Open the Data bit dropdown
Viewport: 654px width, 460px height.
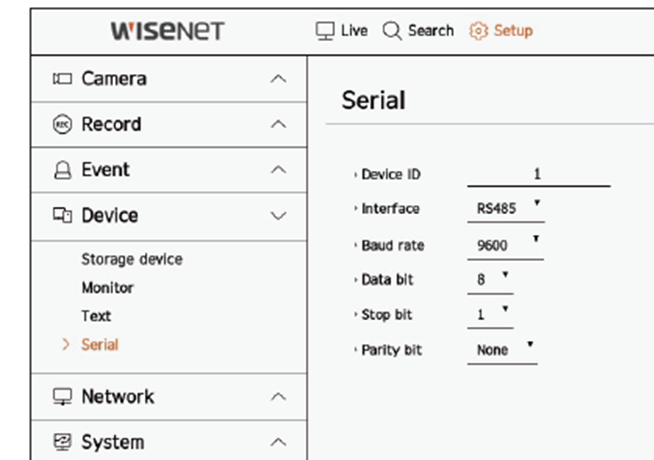pos(490,280)
